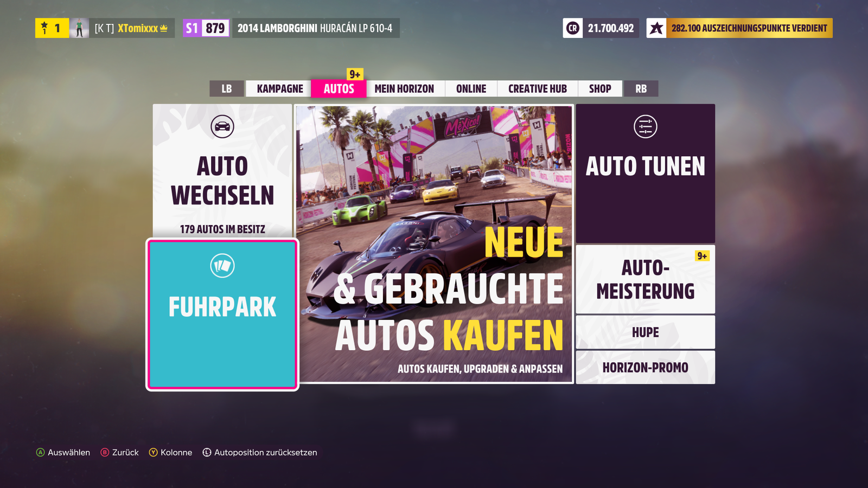Click the RB bumper tab button
Image resolution: width=868 pixels, height=488 pixels.
(641, 88)
